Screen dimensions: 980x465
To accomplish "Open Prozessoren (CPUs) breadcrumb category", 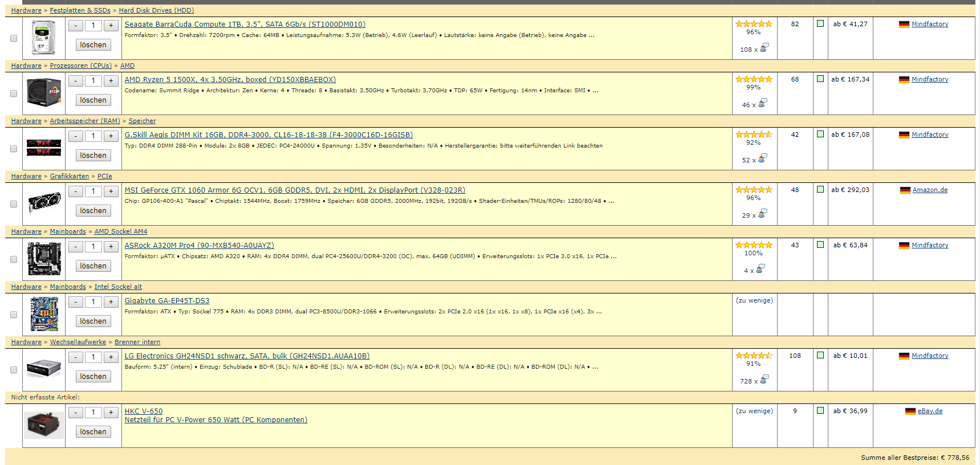I will coord(81,66).
